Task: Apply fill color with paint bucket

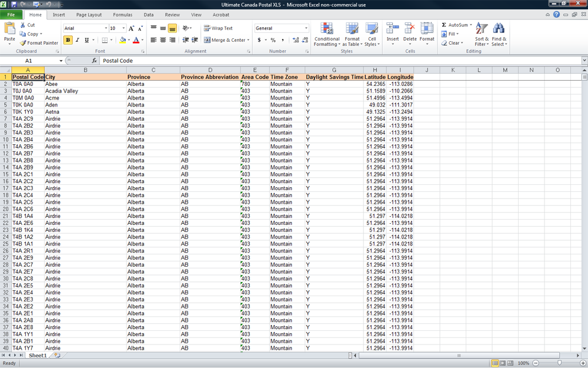Action: click(123, 40)
